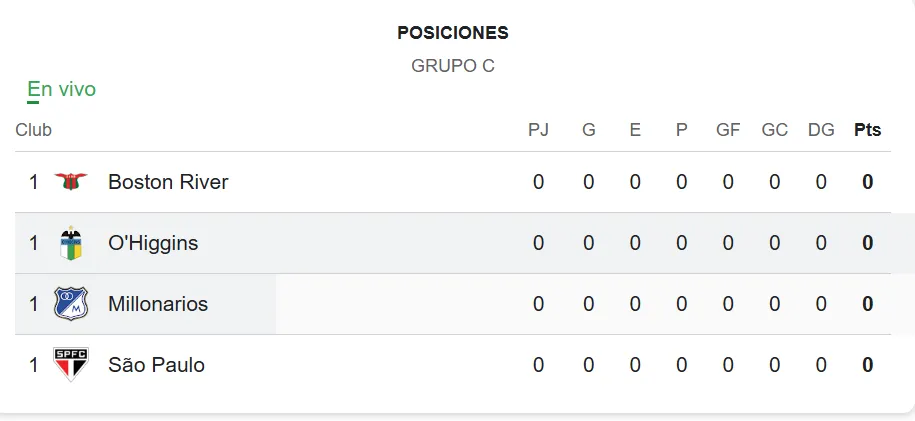This screenshot has height=421, width=915.
Task: Click the GC column header
Action: 774,130
